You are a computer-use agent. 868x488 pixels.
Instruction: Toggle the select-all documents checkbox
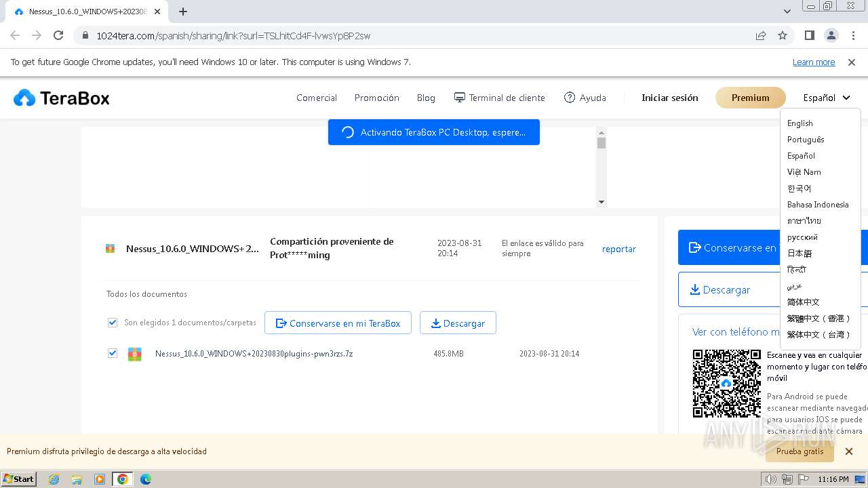(113, 323)
